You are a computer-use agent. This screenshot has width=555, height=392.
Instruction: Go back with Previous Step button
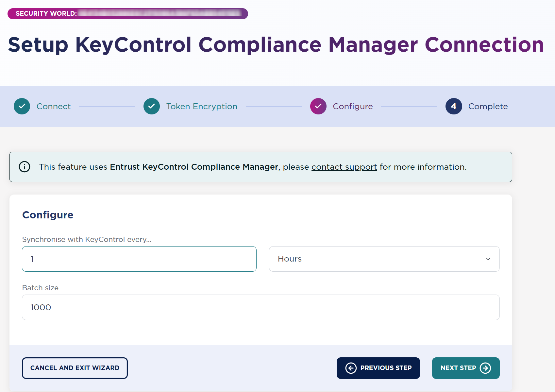click(x=378, y=368)
